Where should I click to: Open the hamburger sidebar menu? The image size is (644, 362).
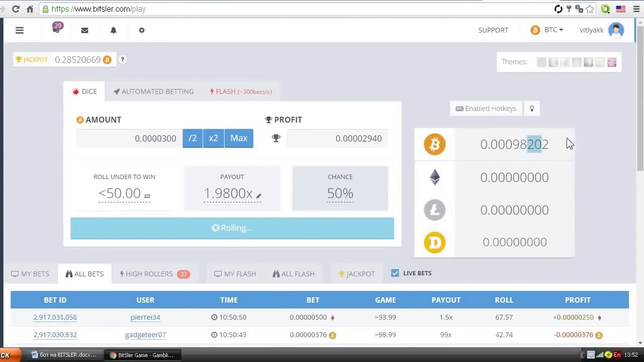[x=20, y=30]
